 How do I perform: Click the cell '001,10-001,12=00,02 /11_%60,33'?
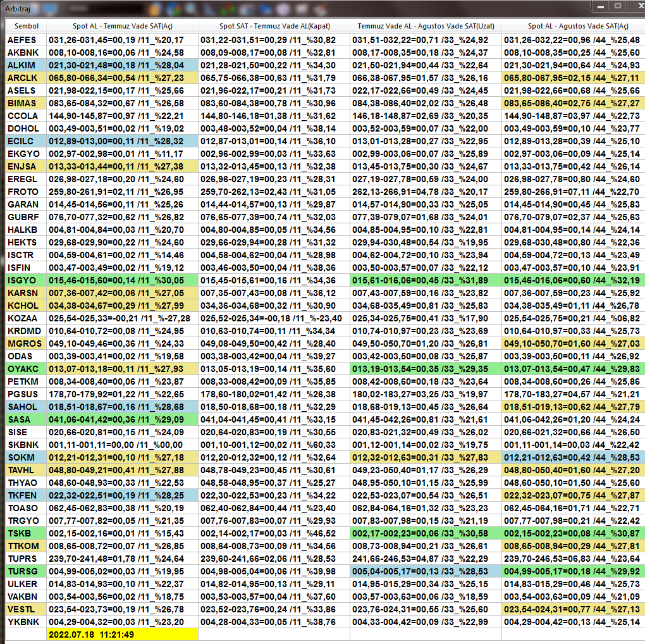point(274,445)
